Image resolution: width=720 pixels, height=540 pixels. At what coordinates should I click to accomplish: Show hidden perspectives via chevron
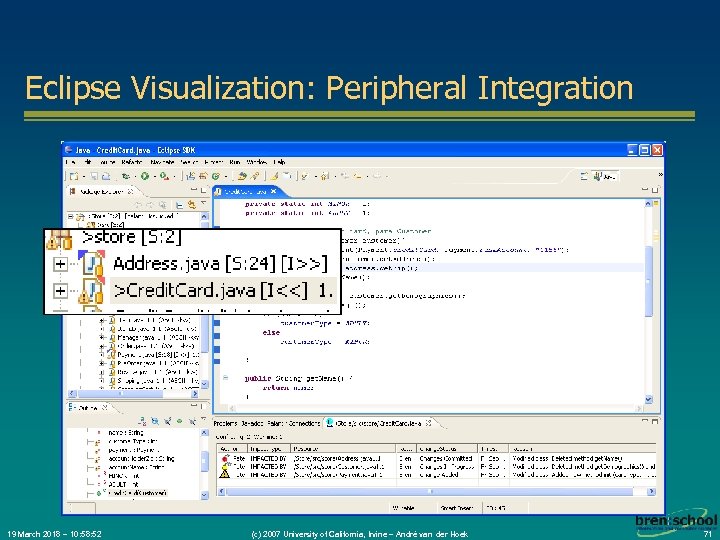pos(660,174)
